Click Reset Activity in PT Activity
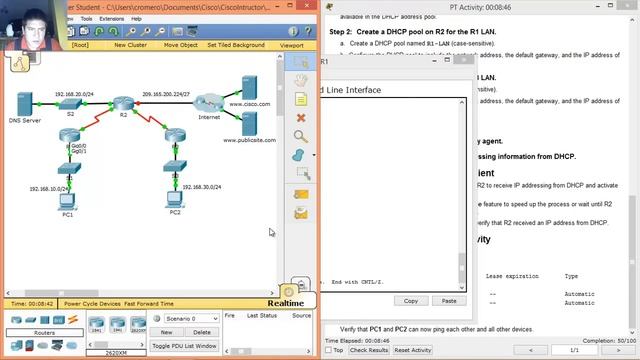The width and height of the screenshot is (640, 360). [413, 350]
